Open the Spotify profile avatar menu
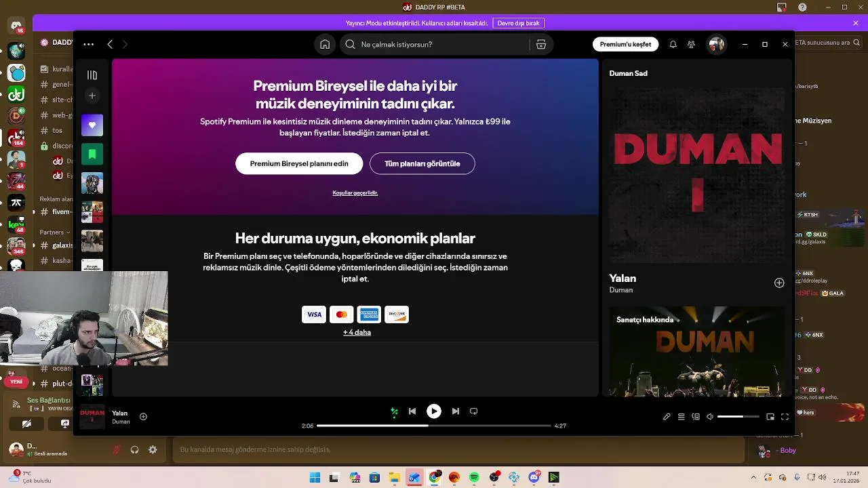This screenshot has height=488, width=868. click(x=716, y=44)
